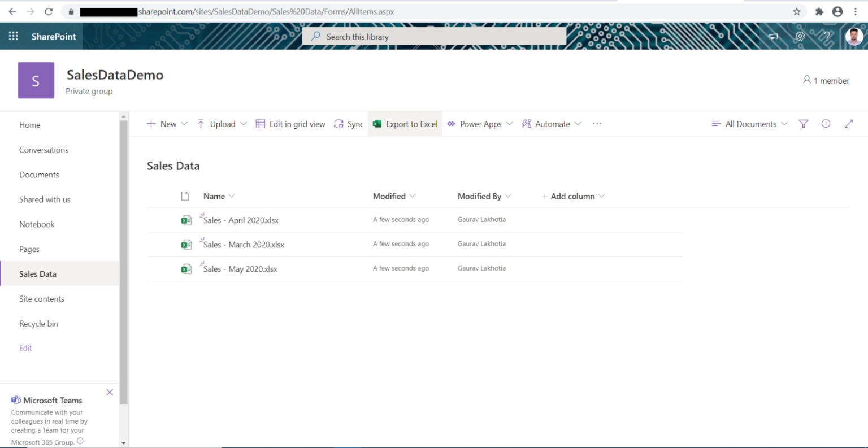Bookmark page with the star icon

pos(797,11)
